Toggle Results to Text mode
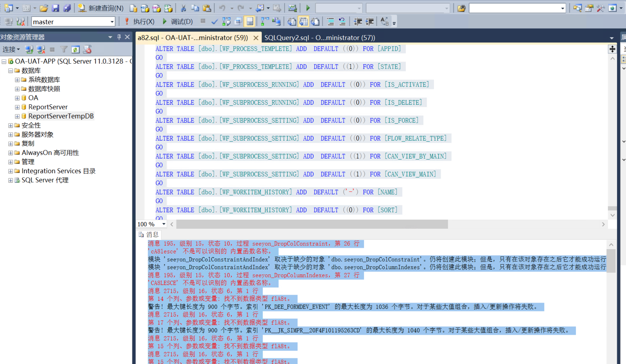 [292, 22]
